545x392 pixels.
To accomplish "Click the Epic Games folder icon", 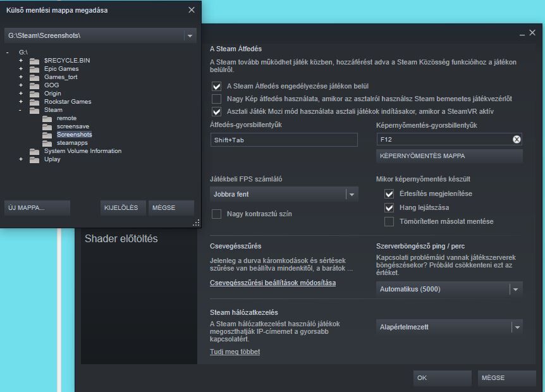I will (34, 69).
